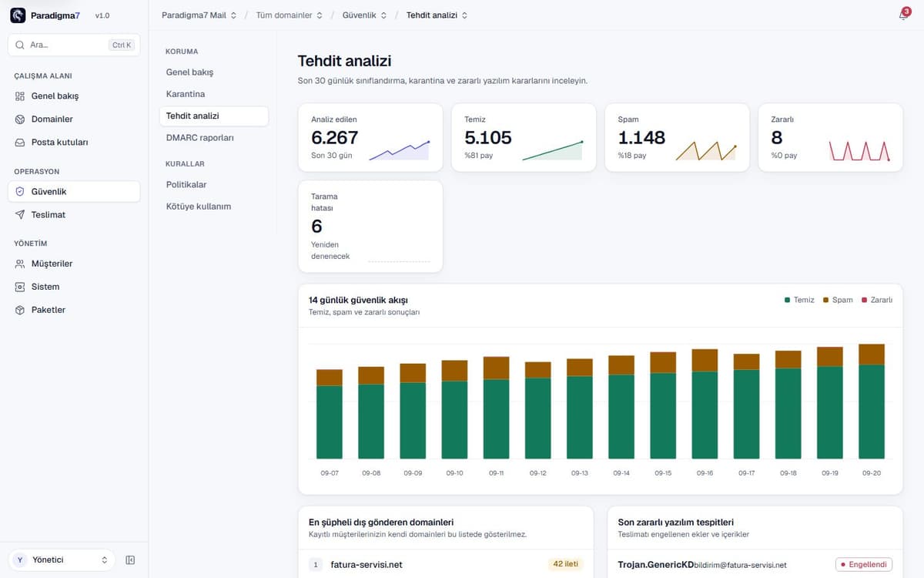The width and height of the screenshot is (924, 578).
Task: Click the Paketler box icon
Action: tap(20, 310)
